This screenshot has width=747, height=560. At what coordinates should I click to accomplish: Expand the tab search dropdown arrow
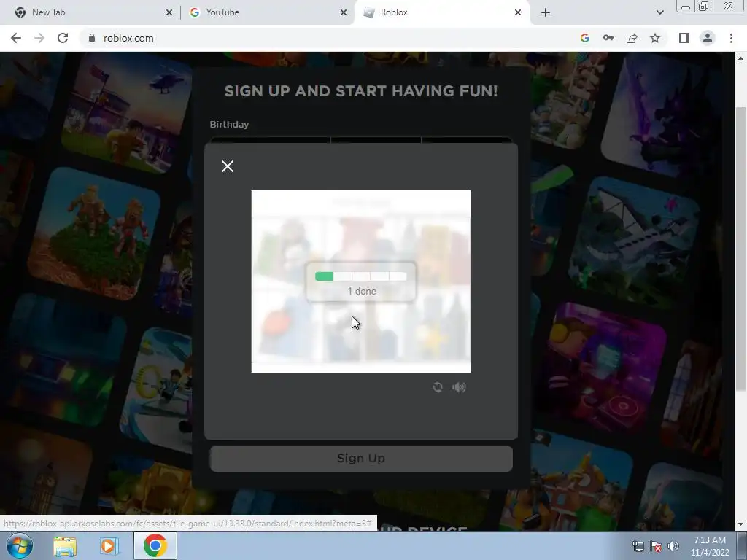click(x=659, y=12)
